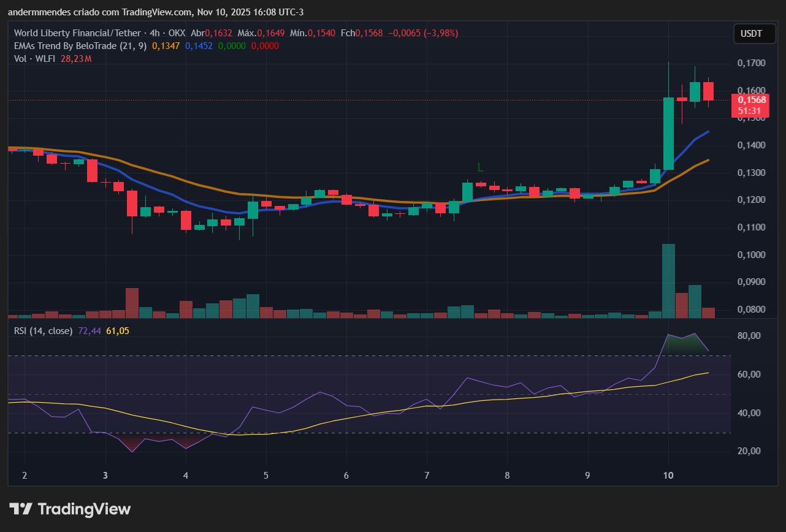Screen dimensions: 786x532
Task: Click the TradingView logo icon
Action: [x=22, y=509]
